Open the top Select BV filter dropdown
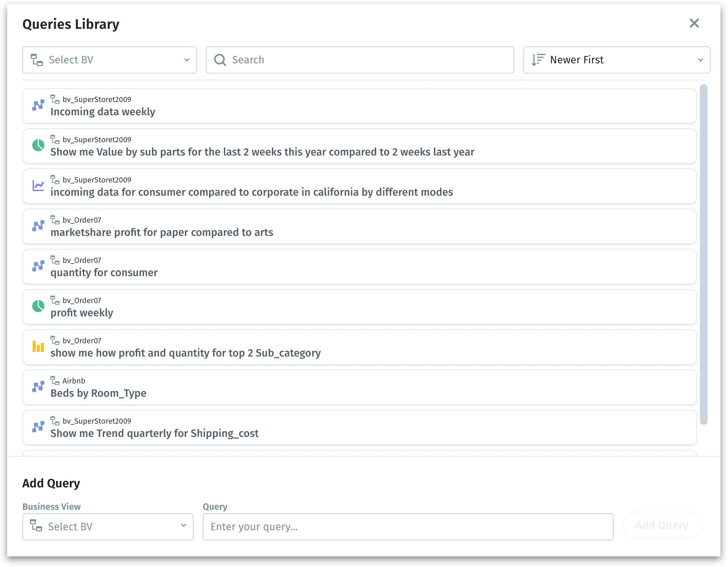Image resolution: width=728 pixels, height=567 pixels. tap(109, 60)
